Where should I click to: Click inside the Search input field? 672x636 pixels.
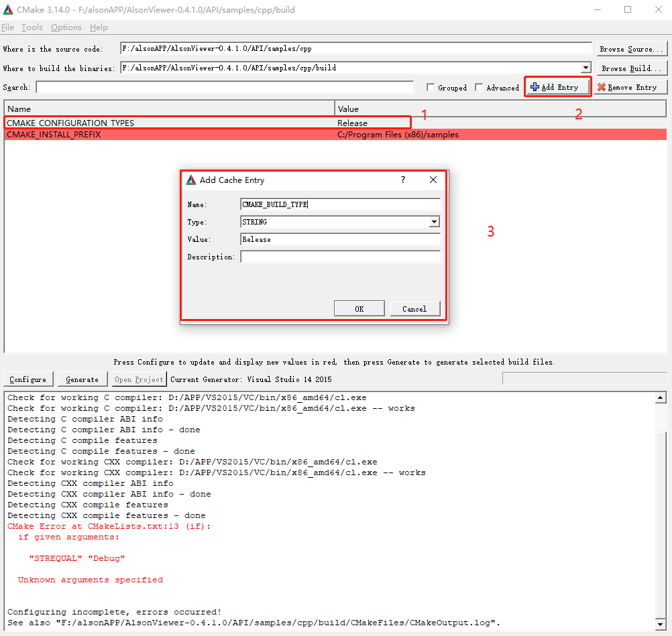(x=225, y=87)
